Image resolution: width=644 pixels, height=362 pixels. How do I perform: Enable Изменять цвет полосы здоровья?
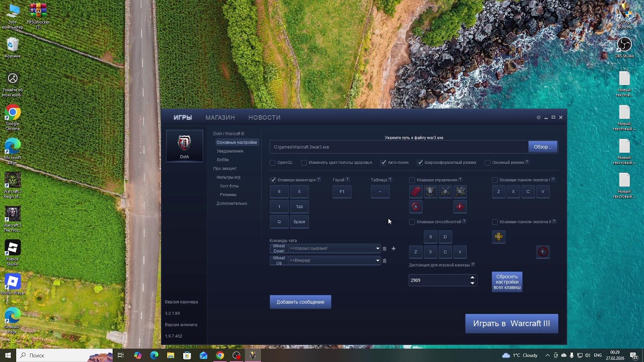[304, 162]
